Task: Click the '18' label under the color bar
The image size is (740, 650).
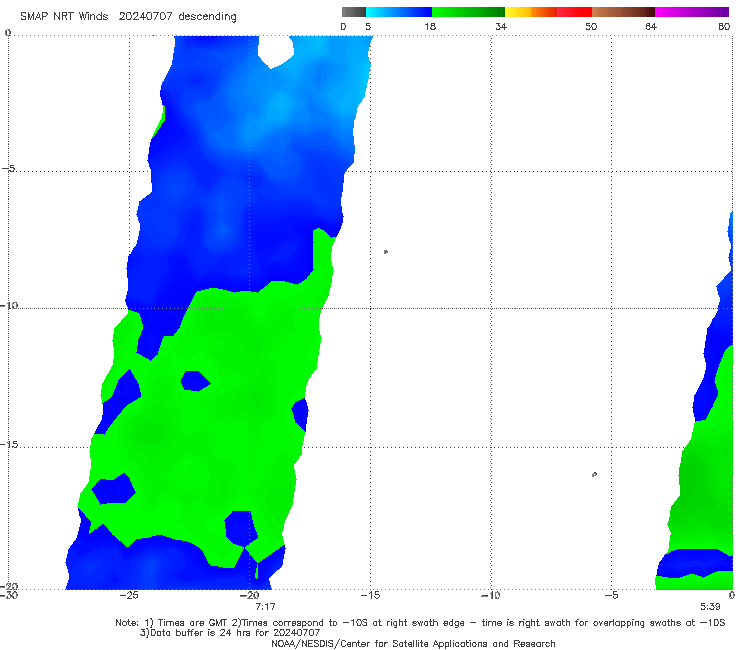Action: pos(430,27)
